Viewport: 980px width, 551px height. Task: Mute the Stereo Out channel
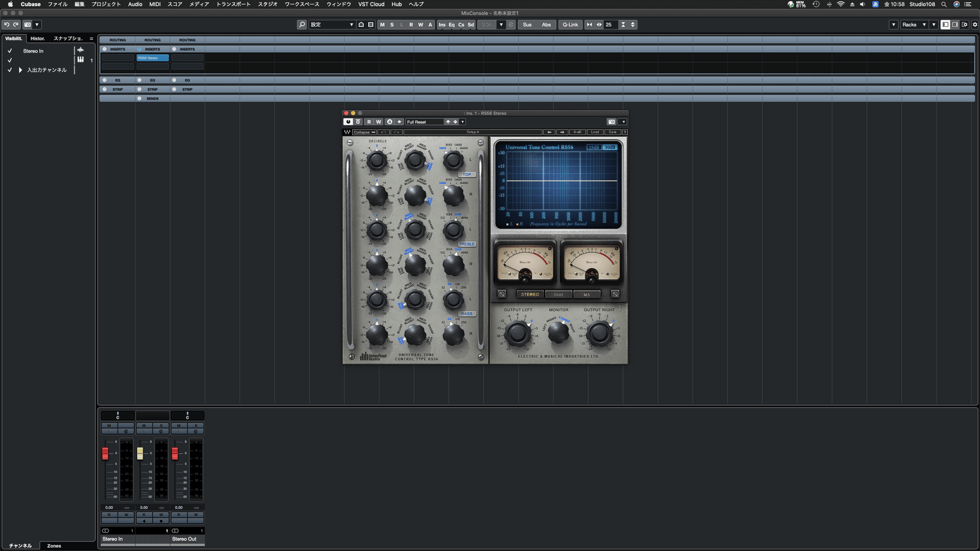(179, 425)
